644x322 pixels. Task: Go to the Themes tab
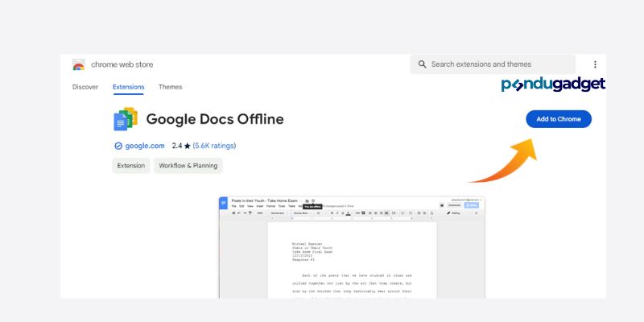coord(170,87)
